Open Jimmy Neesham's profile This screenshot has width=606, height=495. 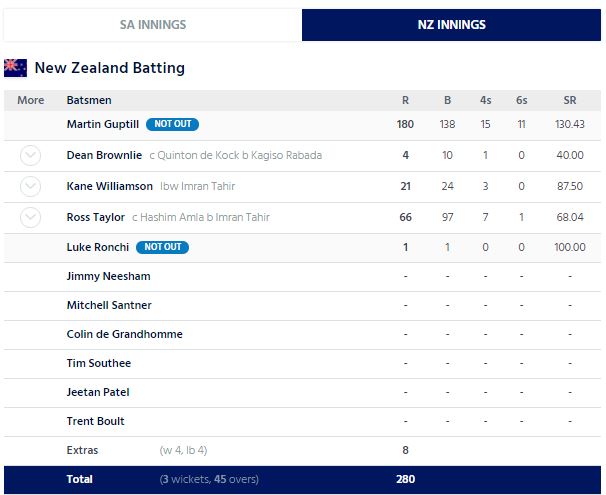click(x=108, y=276)
